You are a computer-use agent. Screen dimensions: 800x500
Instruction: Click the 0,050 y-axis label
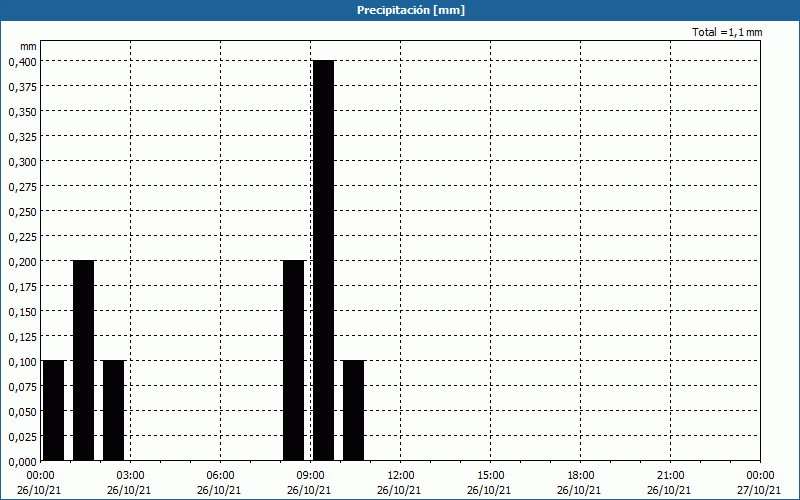pyautogui.click(x=23, y=412)
